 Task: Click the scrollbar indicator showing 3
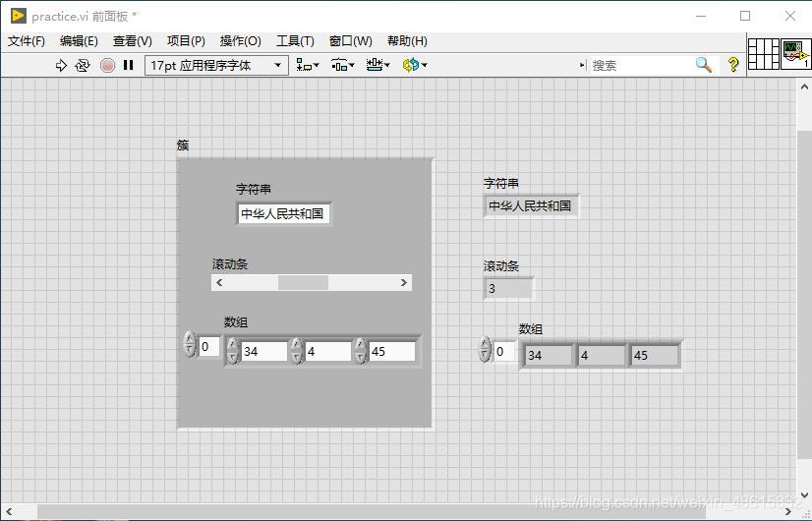pyautogui.click(x=507, y=288)
